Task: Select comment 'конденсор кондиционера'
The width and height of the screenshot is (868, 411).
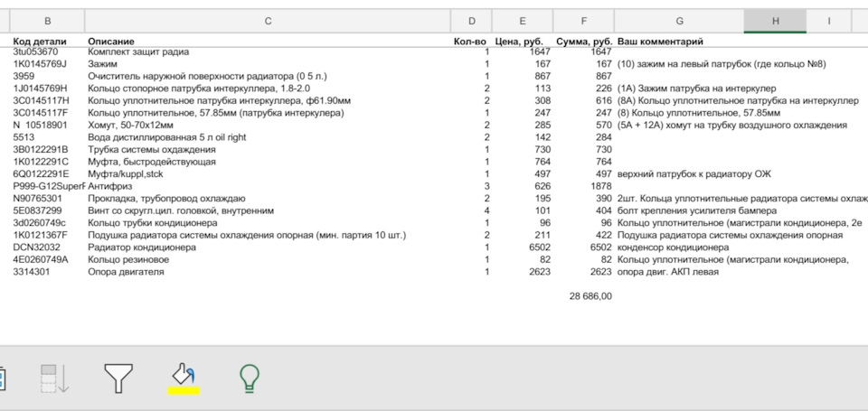Action: pos(673,248)
